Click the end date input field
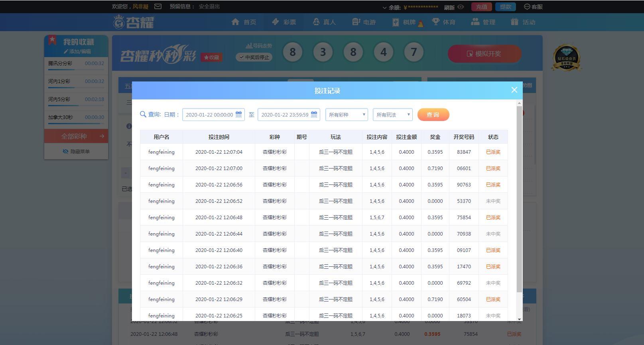The image size is (644, 345). click(x=289, y=115)
